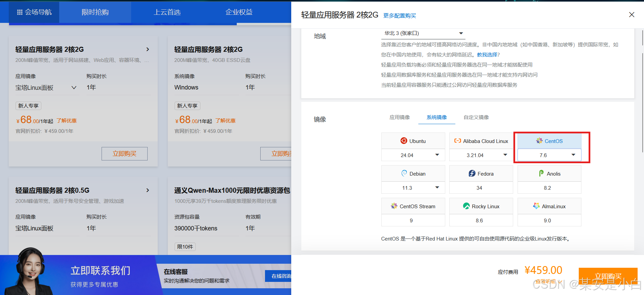The width and height of the screenshot is (644, 295).
Task: Go to 限时抢购 tab
Action: click(95, 12)
